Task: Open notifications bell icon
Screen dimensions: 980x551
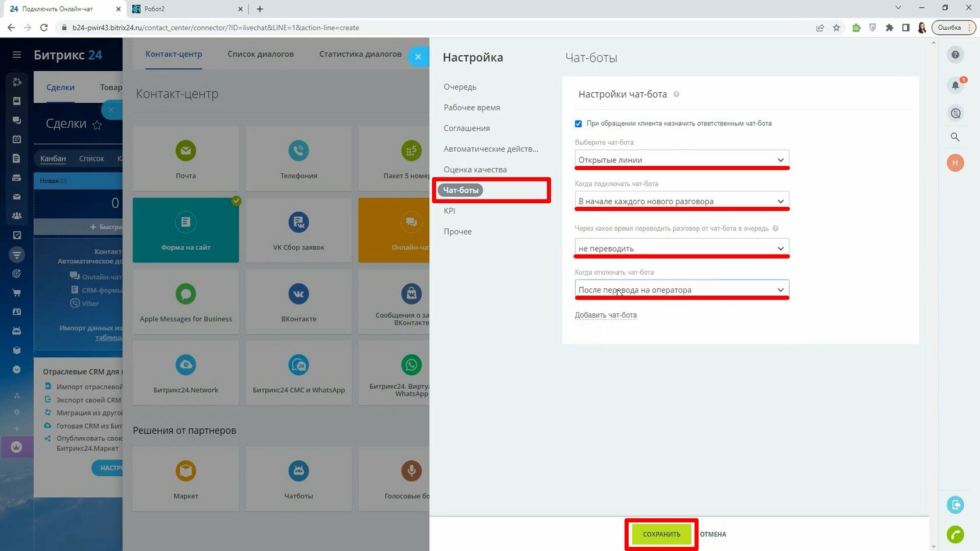Action: pyautogui.click(x=955, y=85)
